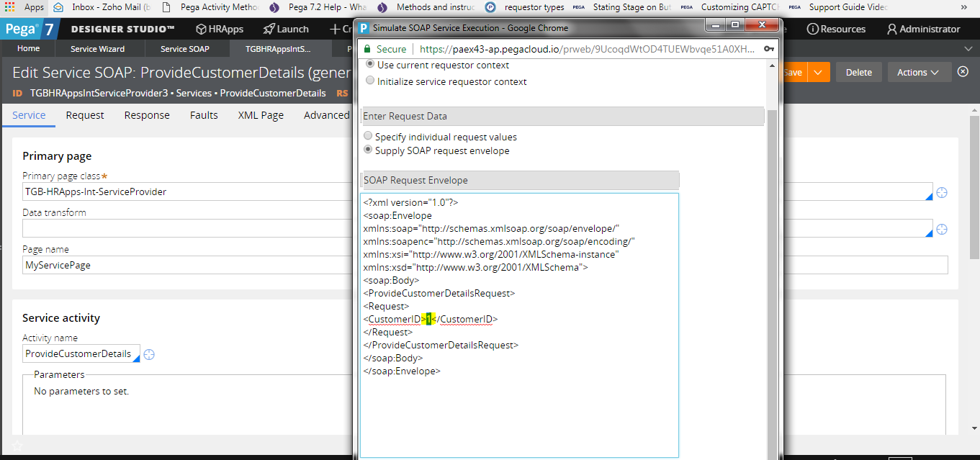
Task: Open the Resources info menu
Action: tap(836, 30)
